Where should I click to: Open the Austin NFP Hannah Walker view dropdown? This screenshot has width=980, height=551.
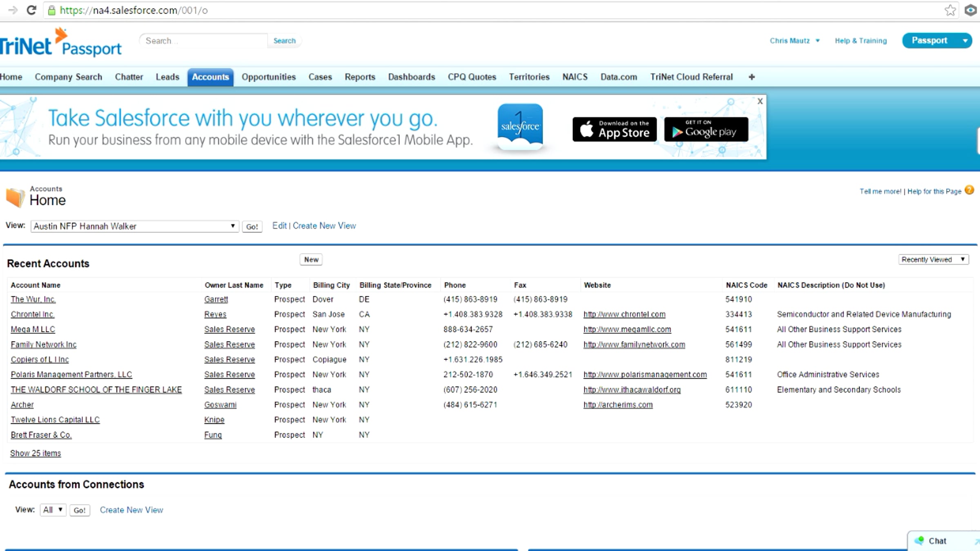pyautogui.click(x=134, y=226)
